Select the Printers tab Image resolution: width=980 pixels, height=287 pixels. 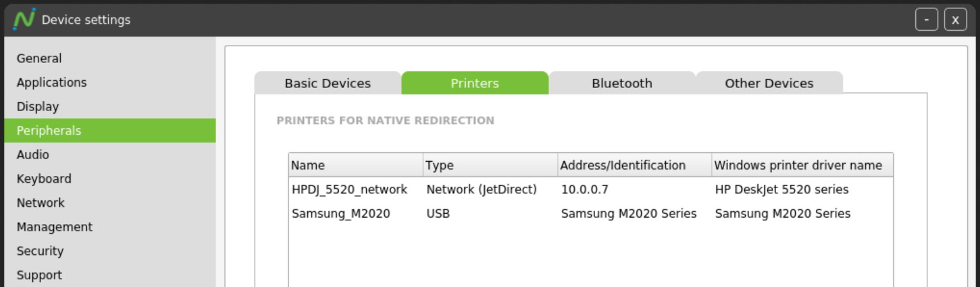coord(475,83)
